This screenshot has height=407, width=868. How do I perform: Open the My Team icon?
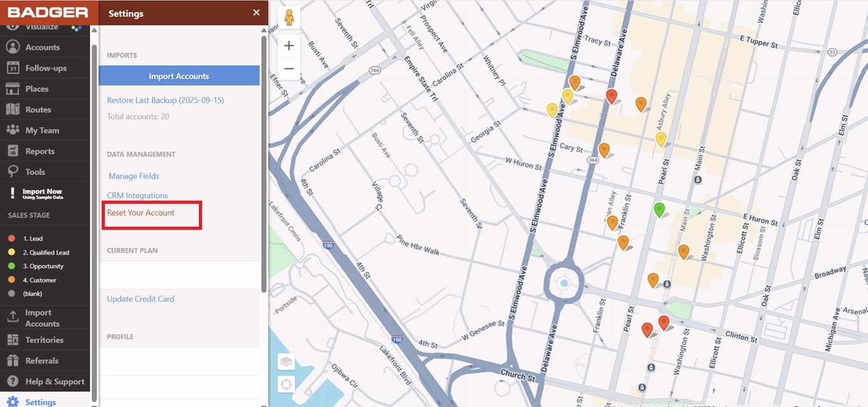[13, 130]
